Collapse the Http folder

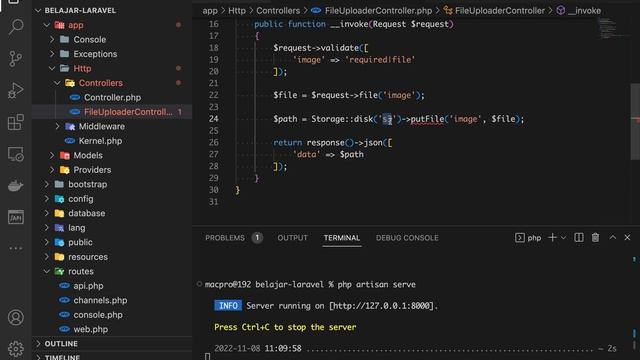pyautogui.click(x=52, y=69)
